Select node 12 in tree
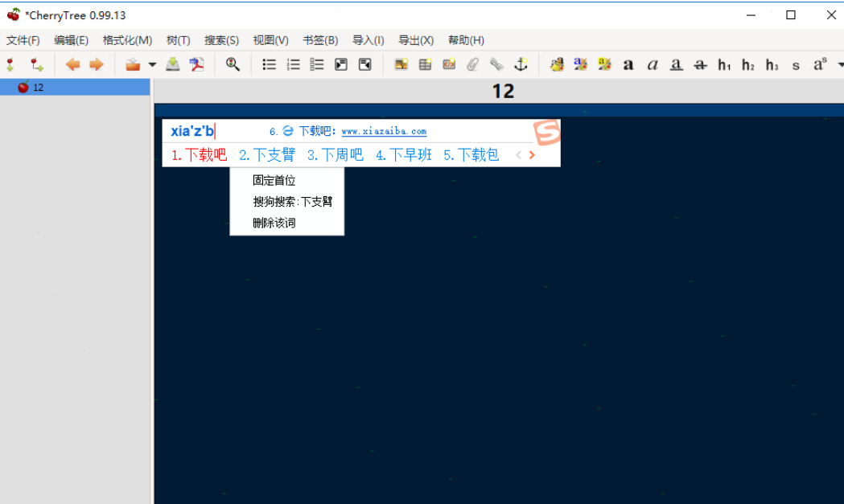844x504 pixels. [x=75, y=87]
